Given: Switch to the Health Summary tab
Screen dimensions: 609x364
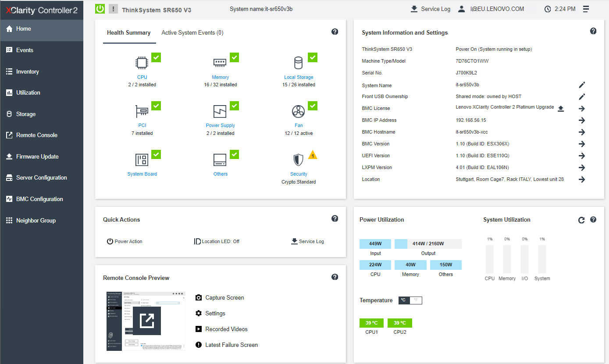Looking at the screenshot, I should pos(129,33).
